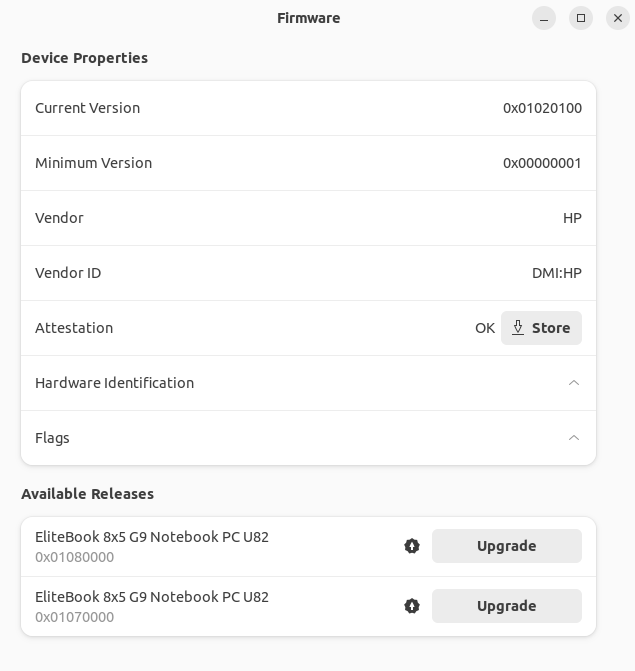Expand the Flags chevron
The width and height of the screenshot is (635, 671).
point(574,438)
